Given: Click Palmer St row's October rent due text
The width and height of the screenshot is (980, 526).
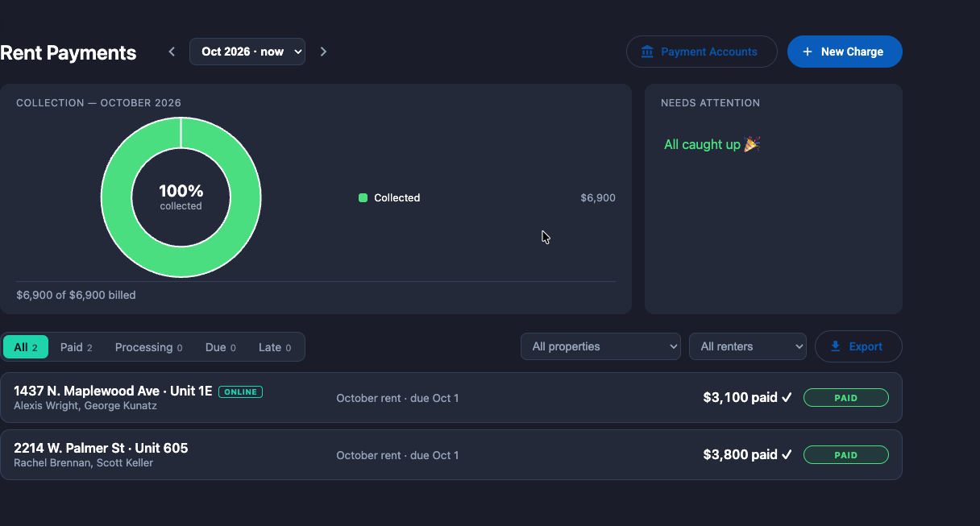Looking at the screenshot, I should (x=397, y=455).
